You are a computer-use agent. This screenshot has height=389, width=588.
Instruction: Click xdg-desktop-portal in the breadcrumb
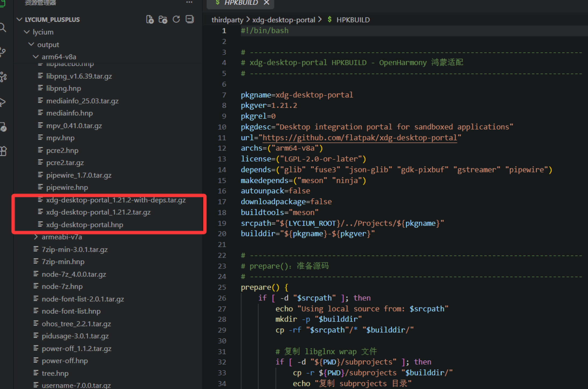tap(284, 20)
